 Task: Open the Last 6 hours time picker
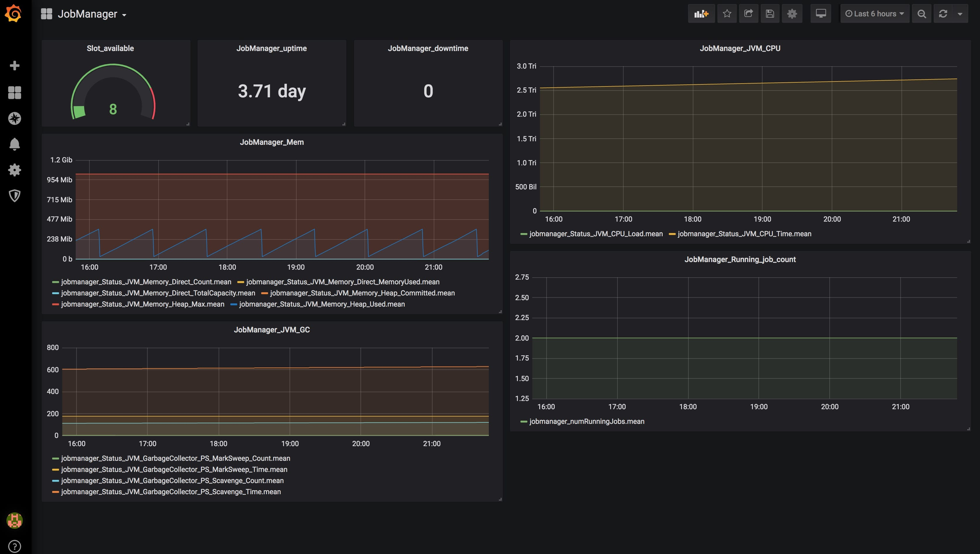875,14
